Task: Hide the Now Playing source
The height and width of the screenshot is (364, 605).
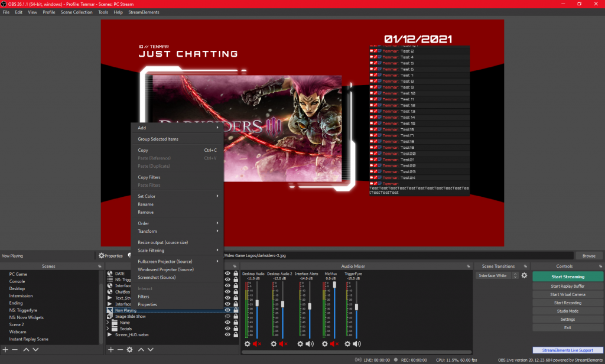Action: click(227, 310)
